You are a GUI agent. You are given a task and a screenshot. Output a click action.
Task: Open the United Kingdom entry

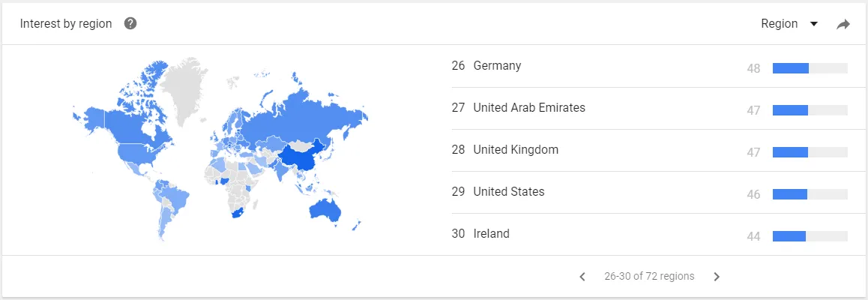(651, 151)
